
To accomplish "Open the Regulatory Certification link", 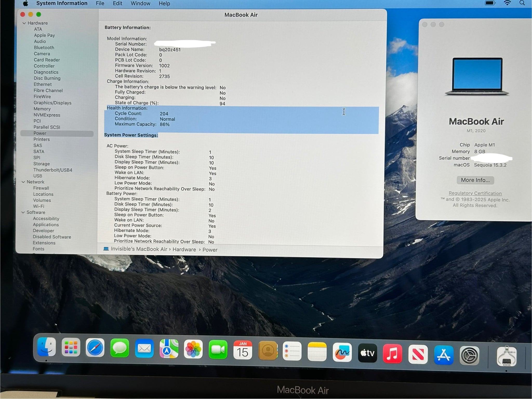I will click(x=475, y=193).
